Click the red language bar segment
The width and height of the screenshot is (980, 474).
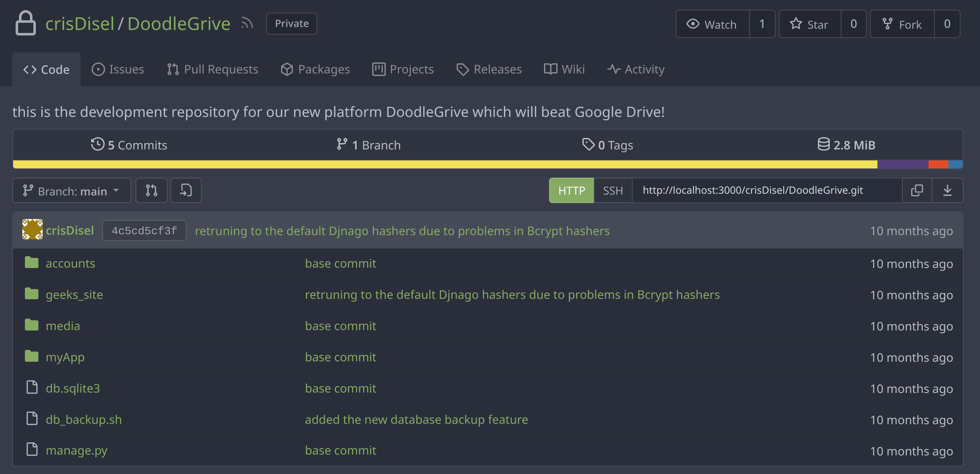tap(938, 164)
